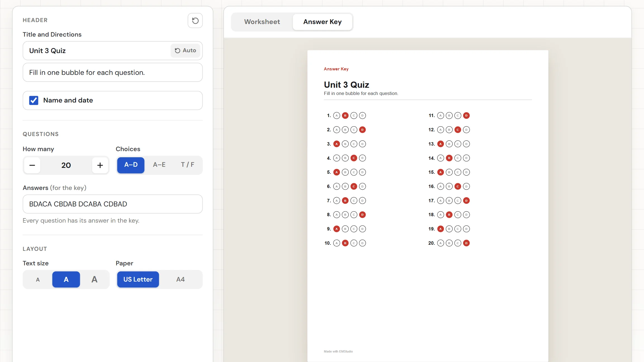Viewport: 644px width, 362px height.
Task: Select the T / F choices option
Action: (188, 165)
